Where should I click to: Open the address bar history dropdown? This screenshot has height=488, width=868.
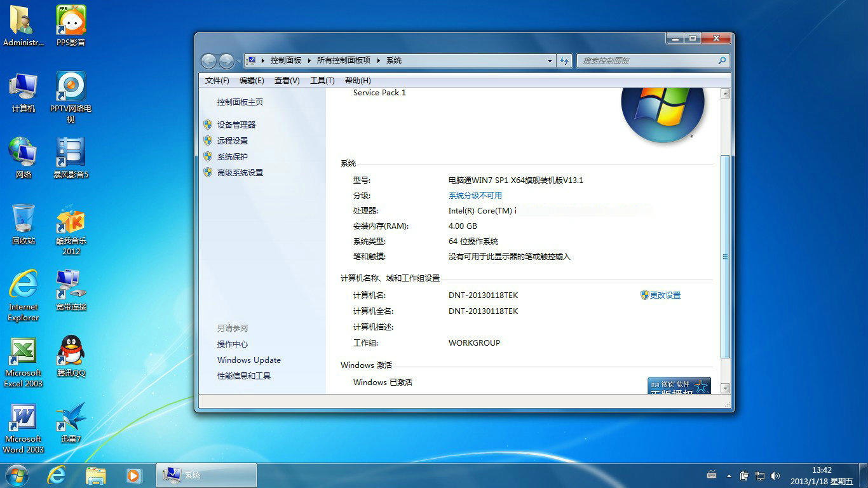(x=550, y=60)
